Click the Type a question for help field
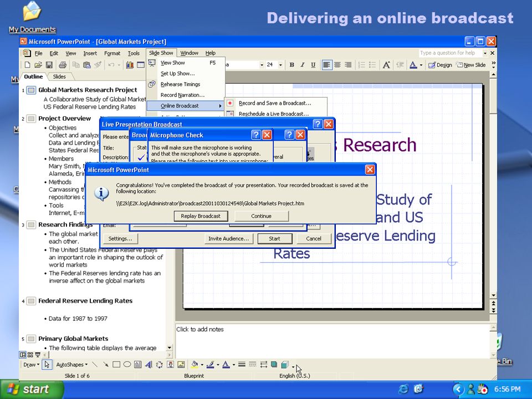The width and height of the screenshot is (532, 399). coord(451,53)
